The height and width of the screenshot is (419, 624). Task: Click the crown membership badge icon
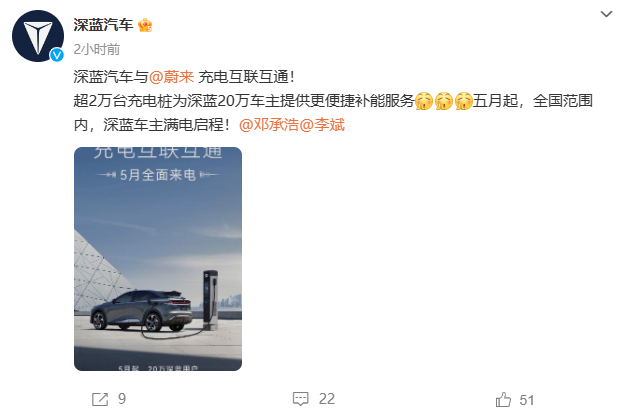click(x=145, y=25)
